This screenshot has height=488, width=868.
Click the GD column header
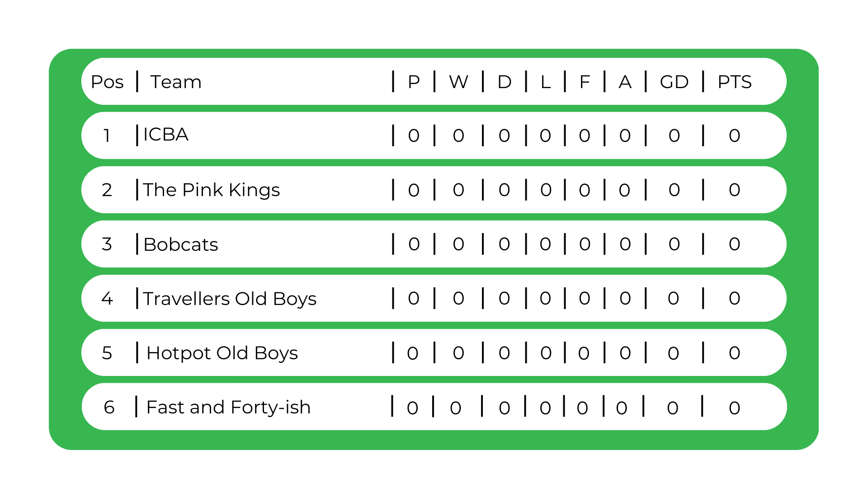674,82
